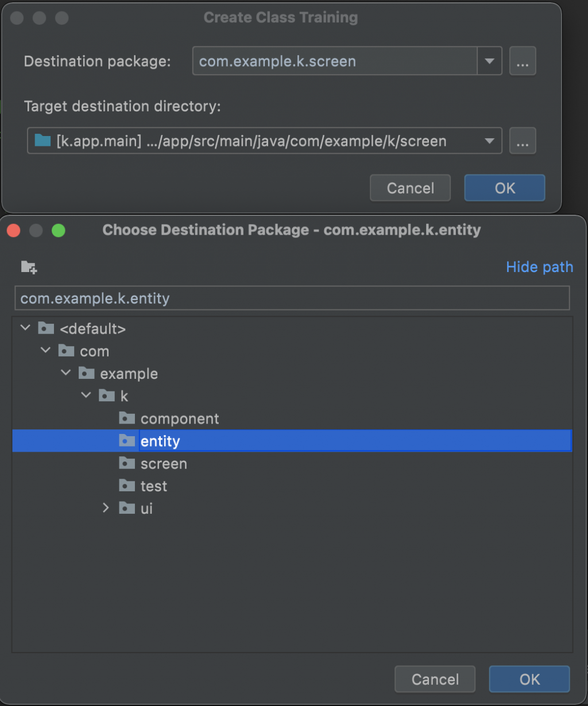Click the com package folder icon

[67, 351]
